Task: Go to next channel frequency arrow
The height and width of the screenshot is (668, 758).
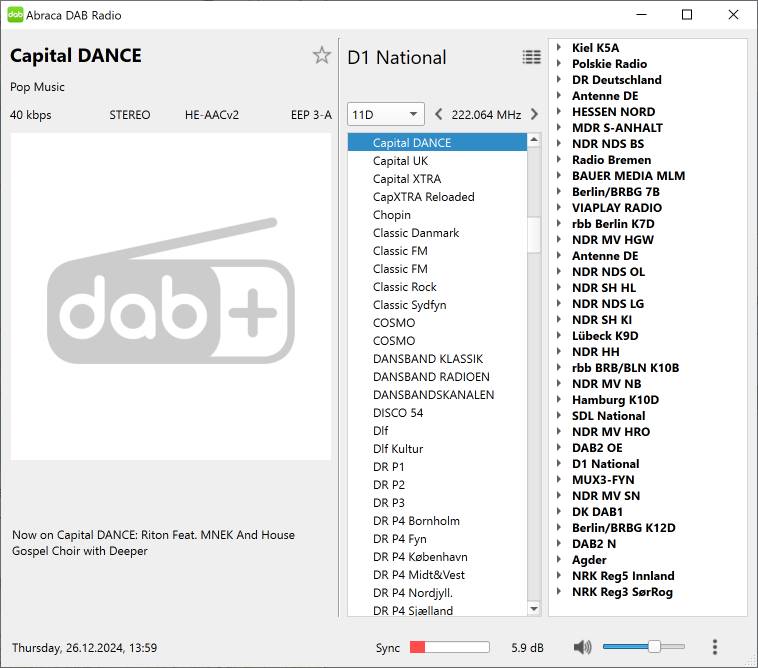Action: point(534,115)
